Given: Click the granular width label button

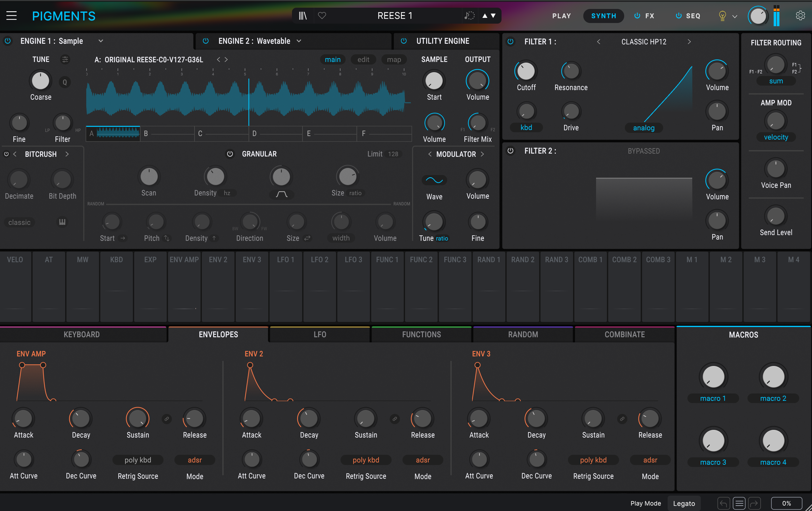Looking at the screenshot, I should (x=341, y=238).
